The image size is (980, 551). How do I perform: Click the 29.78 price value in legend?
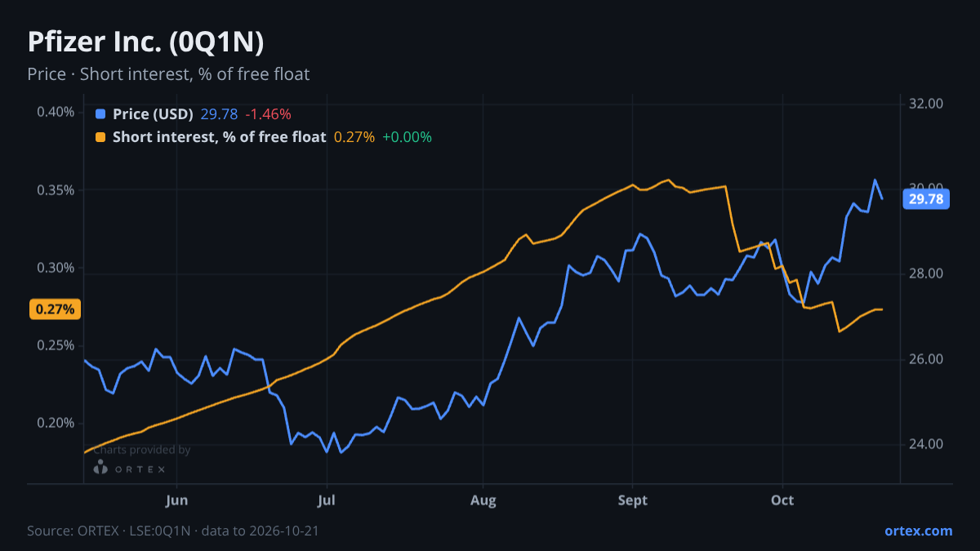click(x=219, y=113)
